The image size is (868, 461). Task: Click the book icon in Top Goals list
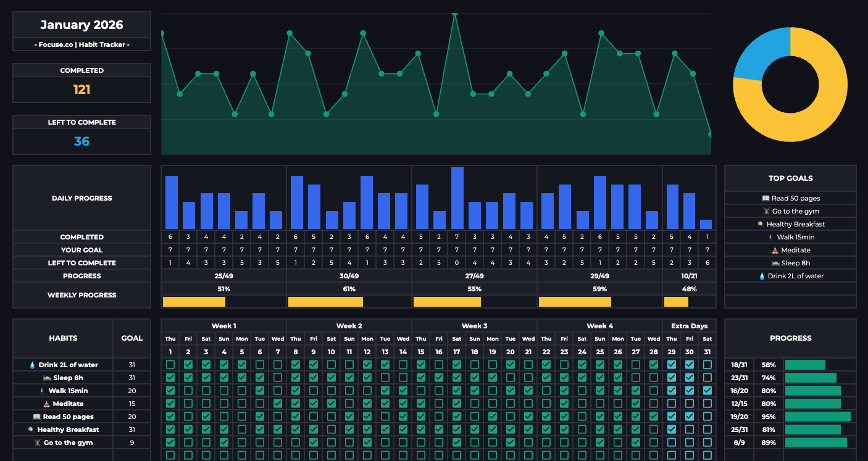coord(766,198)
